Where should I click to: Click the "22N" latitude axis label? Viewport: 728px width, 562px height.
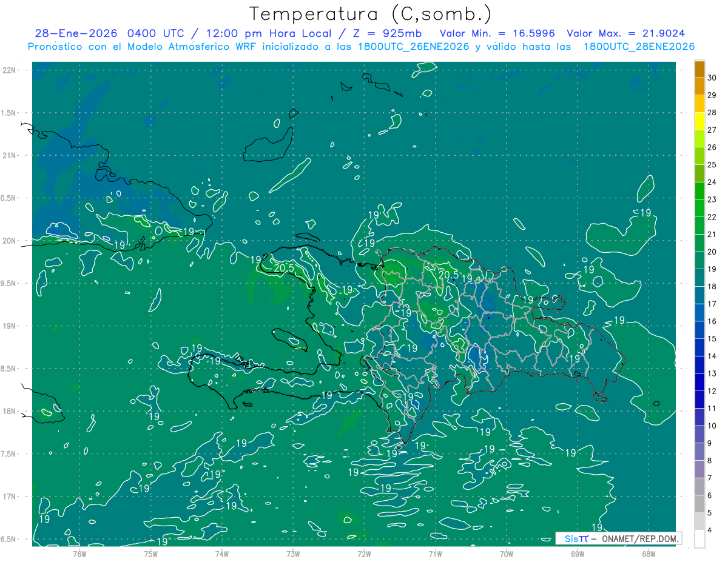tap(10, 70)
